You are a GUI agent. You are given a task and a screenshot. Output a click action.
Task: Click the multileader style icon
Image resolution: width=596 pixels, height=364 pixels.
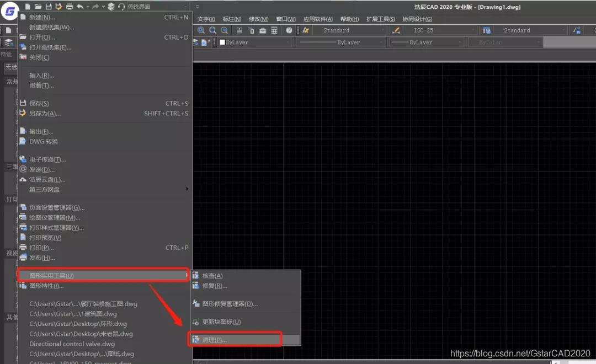(577, 30)
